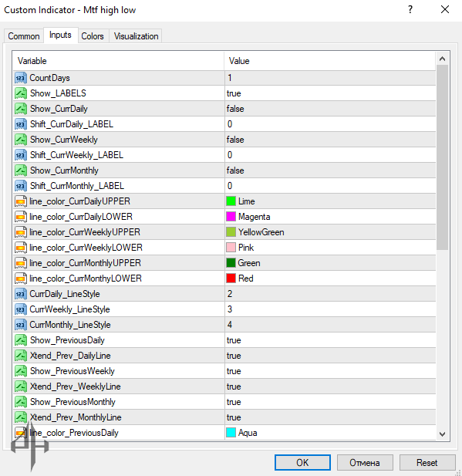Image resolution: width=462 pixels, height=476 pixels.
Task: Toggle the Show_PreviousDaily true value
Action: click(330, 340)
